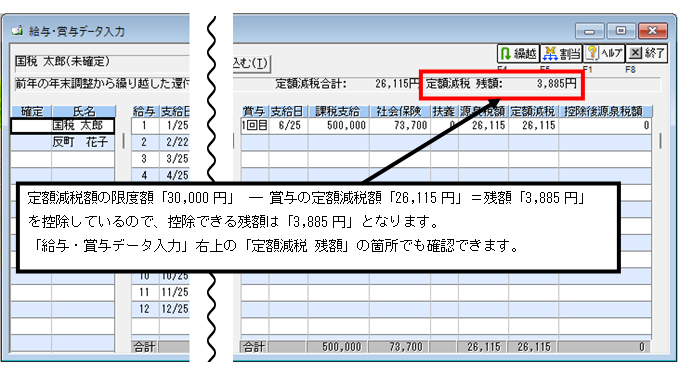Screen dimensions: 680x368
Task: Click the 氏名 column header
Action: point(84,111)
